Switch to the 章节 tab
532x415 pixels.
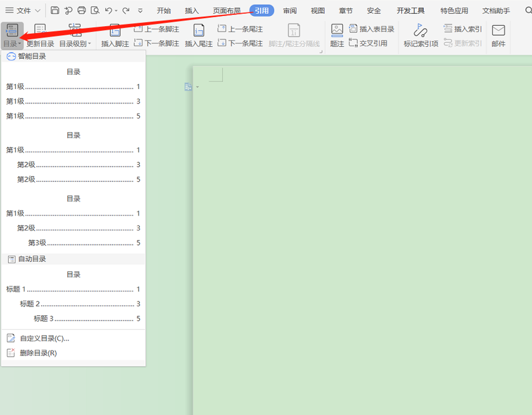(346, 11)
